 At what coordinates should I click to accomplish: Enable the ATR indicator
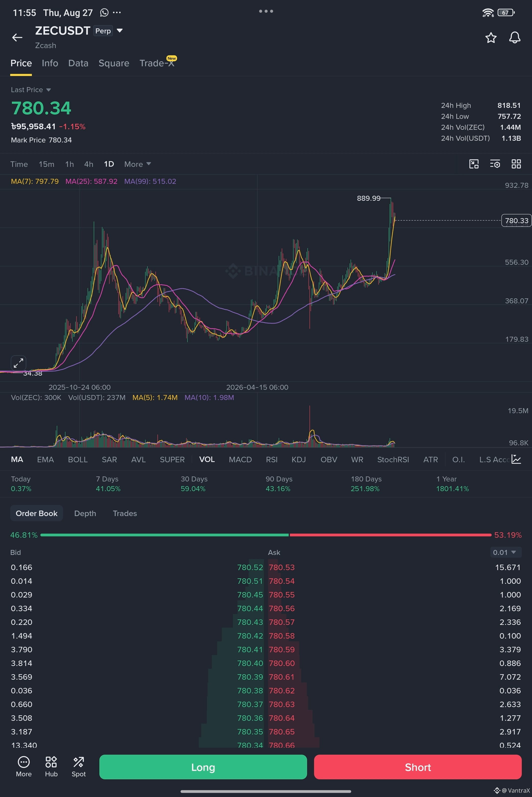point(431,460)
